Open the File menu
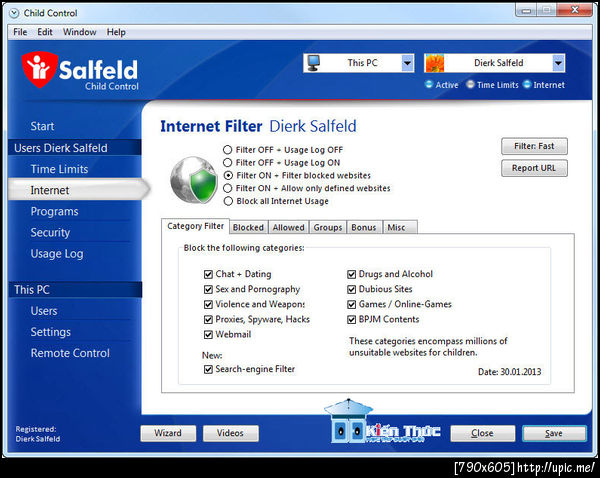Viewport: 600px width, 478px height. pyautogui.click(x=20, y=32)
